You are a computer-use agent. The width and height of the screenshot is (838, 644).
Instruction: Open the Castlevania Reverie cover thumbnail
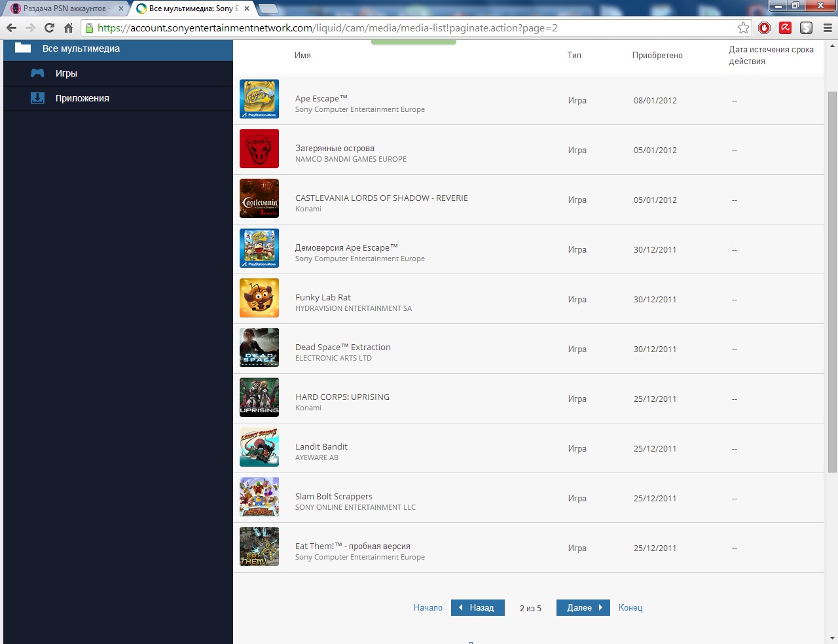point(259,198)
